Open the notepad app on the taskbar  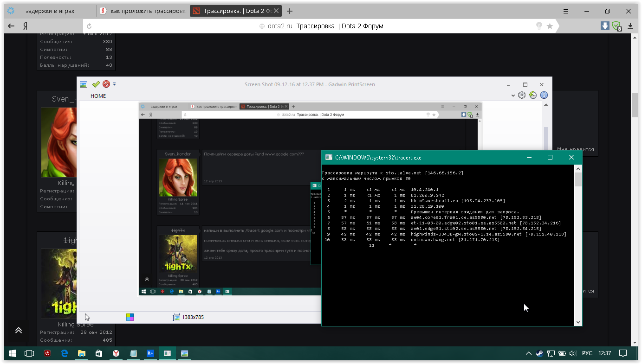(133, 353)
